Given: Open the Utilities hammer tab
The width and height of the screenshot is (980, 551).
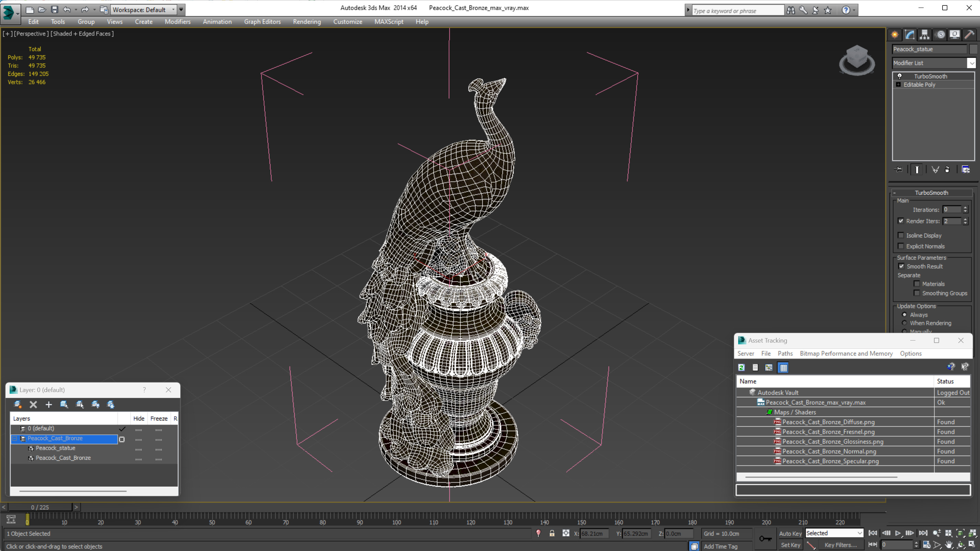Looking at the screenshot, I should point(969,35).
